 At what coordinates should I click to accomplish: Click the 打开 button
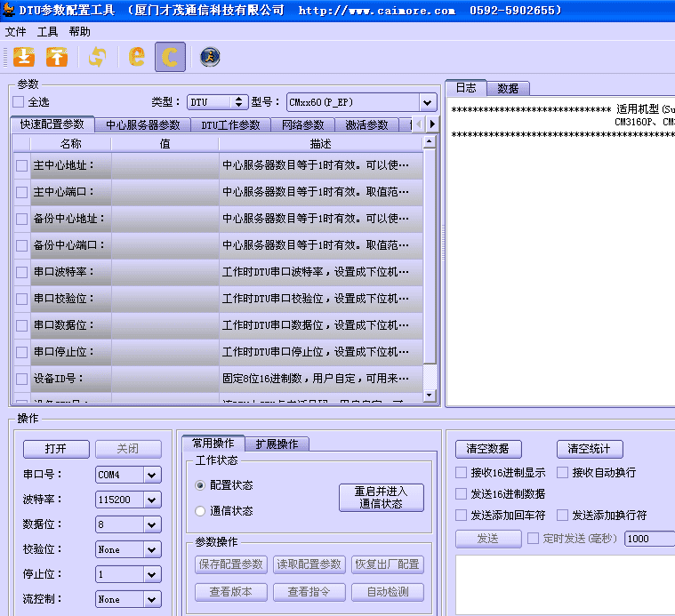click(56, 449)
